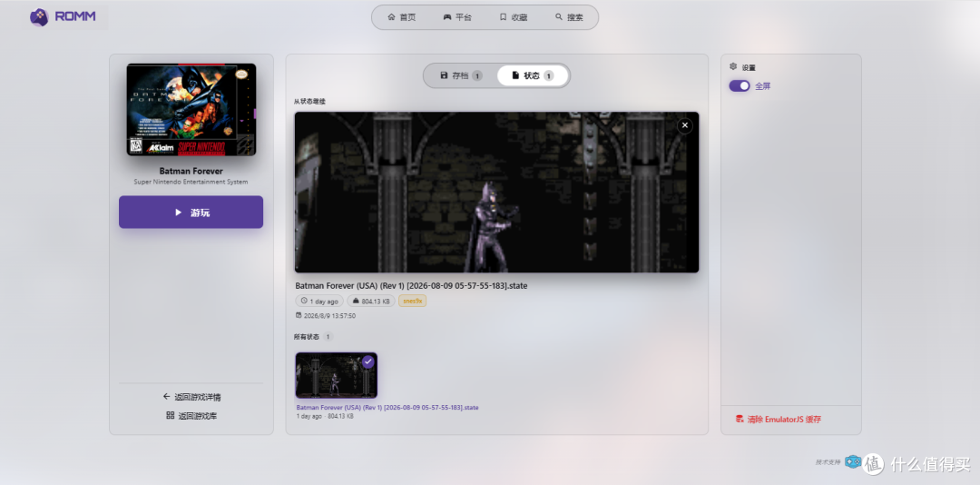Open the 首页 home navigation item

[401, 17]
